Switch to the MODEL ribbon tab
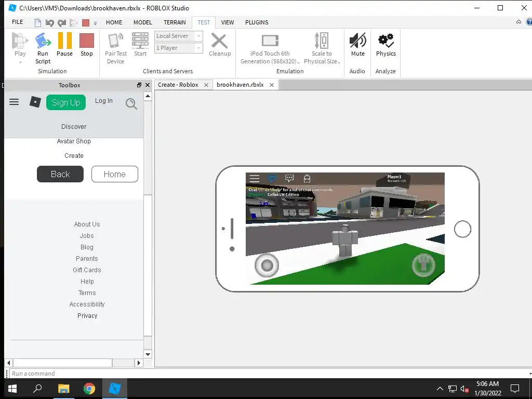This screenshot has height=399, width=532. click(142, 22)
